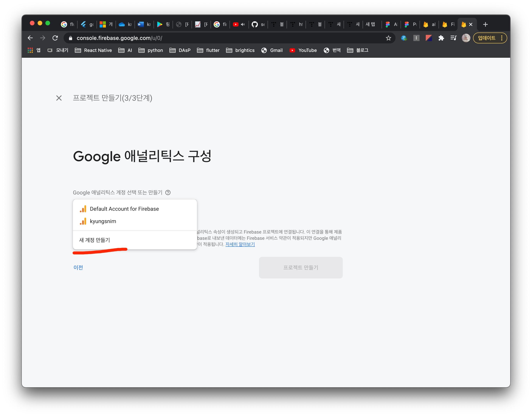The width and height of the screenshot is (532, 416).
Task: Choose the kyungsnim analytics account
Action: [103, 221]
